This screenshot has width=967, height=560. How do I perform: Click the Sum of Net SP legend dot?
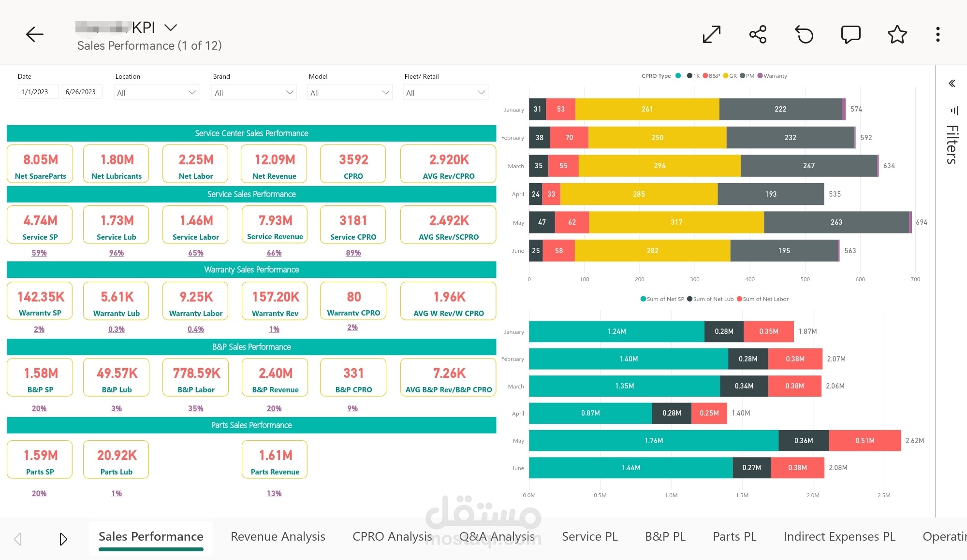click(x=643, y=299)
